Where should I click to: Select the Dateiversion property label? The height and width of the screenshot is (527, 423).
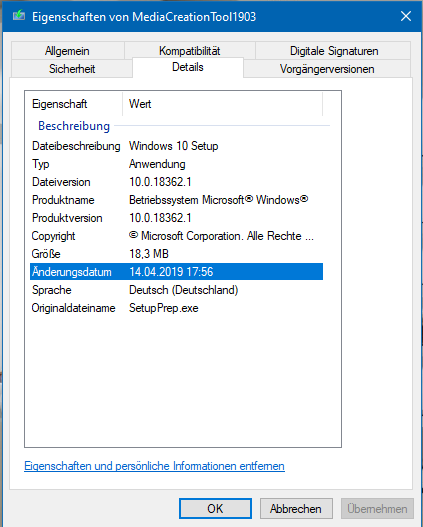tap(61, 182)
